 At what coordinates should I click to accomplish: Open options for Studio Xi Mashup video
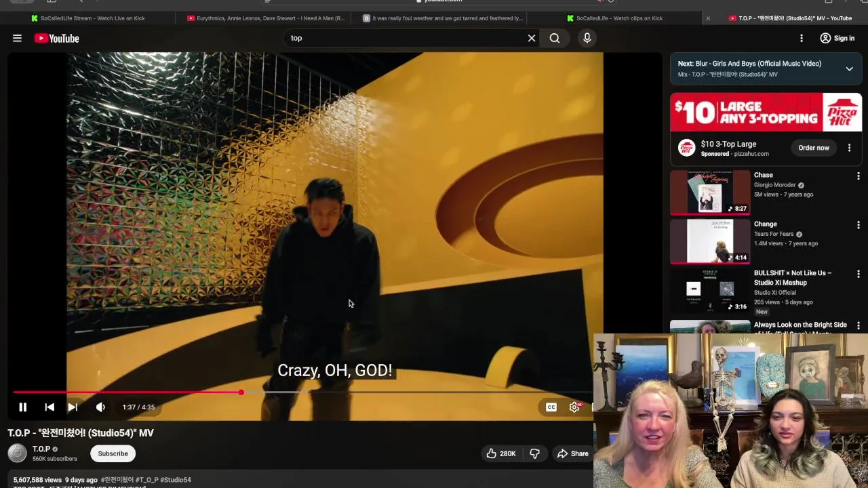click(x=858, y=274)
